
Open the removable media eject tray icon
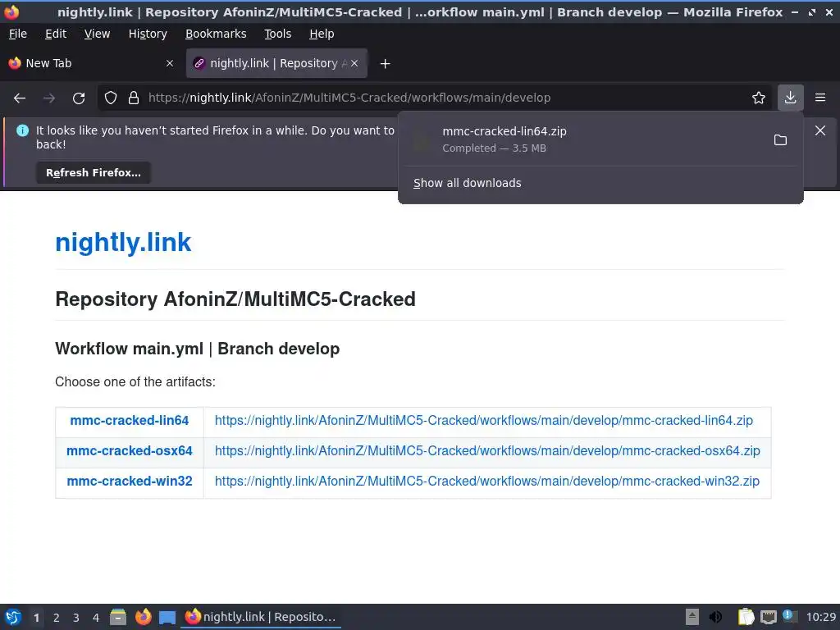point(692,617)
